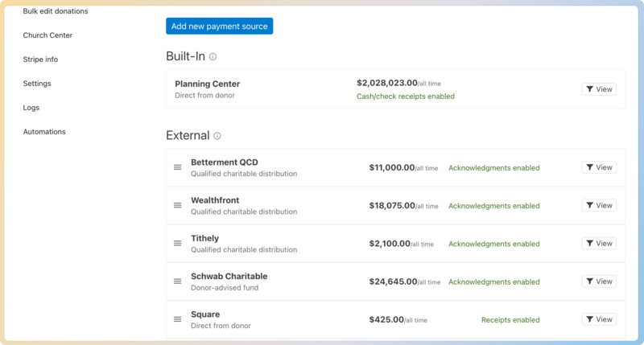Select the Betterment QCD source name
644x345 pixels.
coord(225,162)
